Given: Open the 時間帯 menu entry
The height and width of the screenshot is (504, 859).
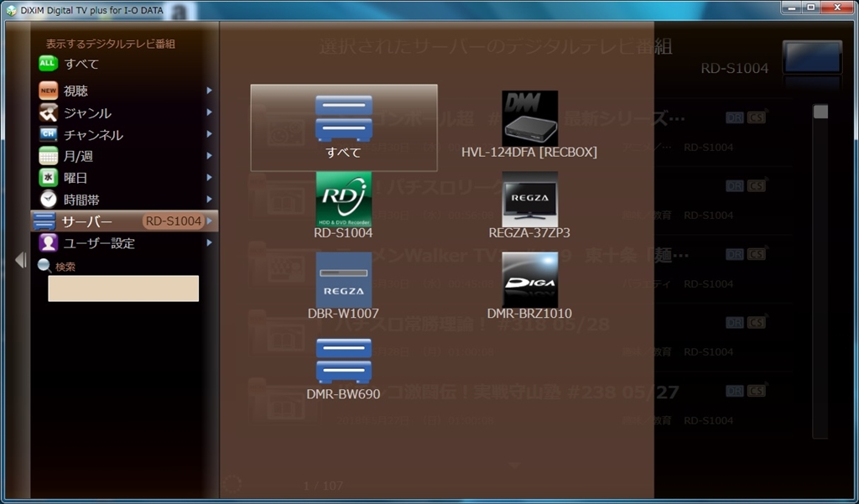Looking at the screenshot, I should click(x=81, y=200).
